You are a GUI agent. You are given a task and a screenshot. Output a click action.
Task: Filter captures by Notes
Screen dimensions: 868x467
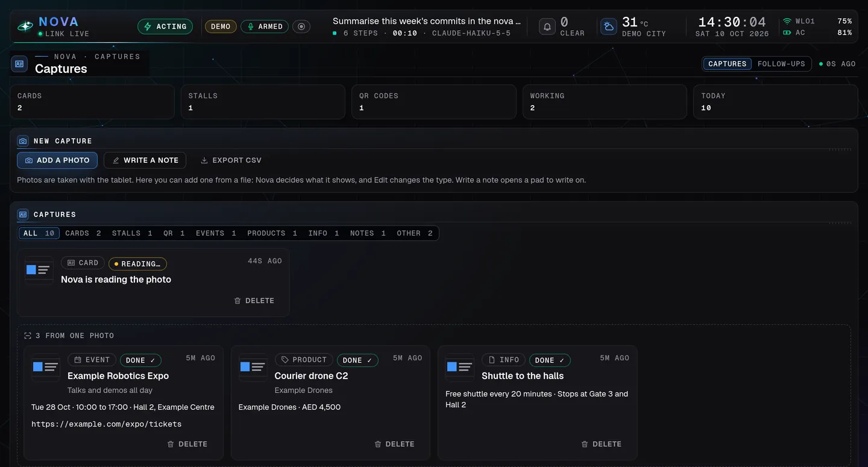click(368, 233)
